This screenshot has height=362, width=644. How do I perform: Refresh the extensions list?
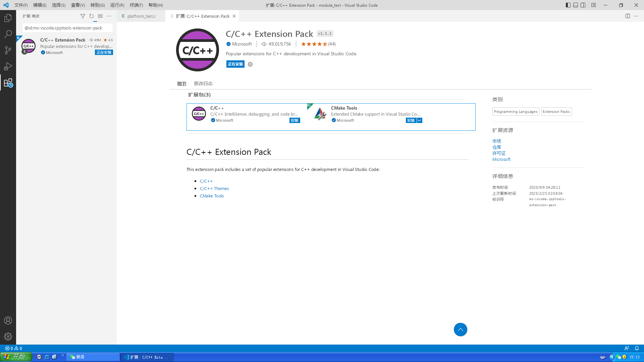pyautogui.click(x=92, y=16)
